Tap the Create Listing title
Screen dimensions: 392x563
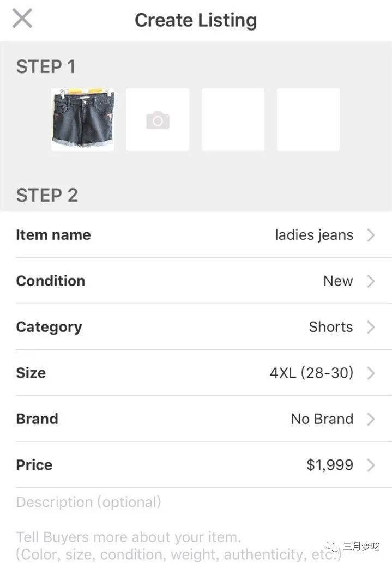[195, 20]
